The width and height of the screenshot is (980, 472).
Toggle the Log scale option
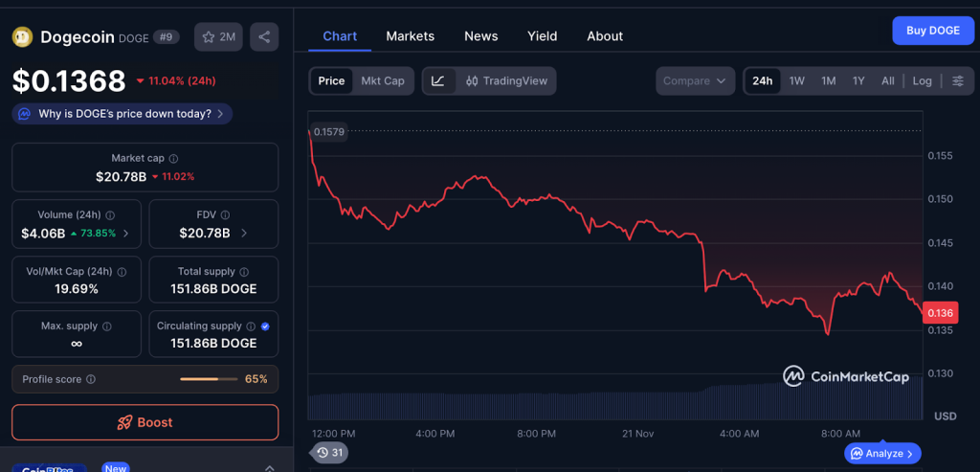[x=922, y=81]
